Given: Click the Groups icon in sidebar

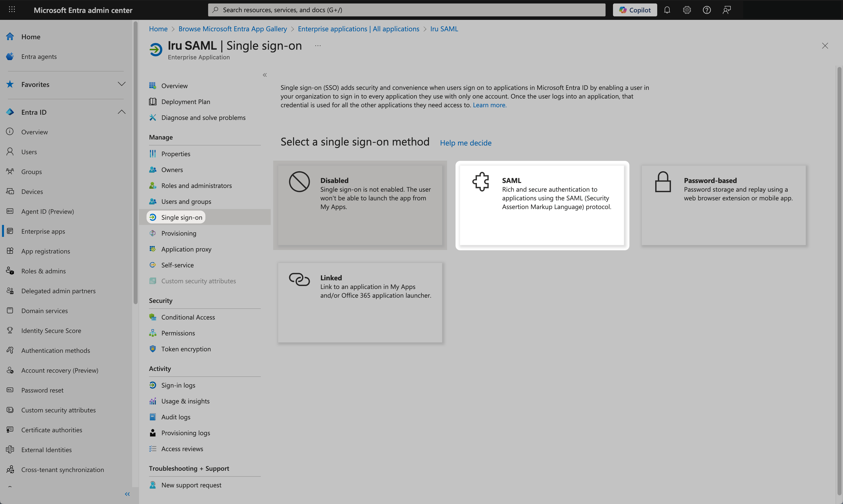Looking at the screenshot, I should click(x=10, y=172).
